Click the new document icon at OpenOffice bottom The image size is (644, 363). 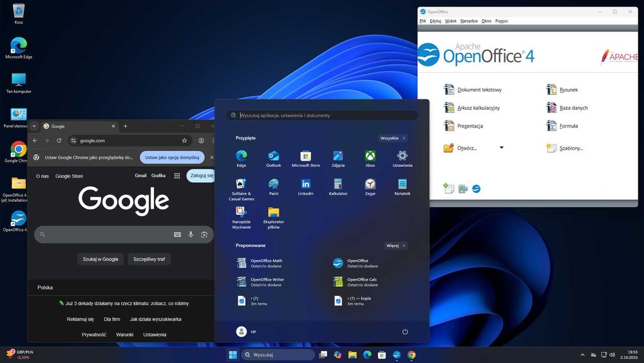448,189
